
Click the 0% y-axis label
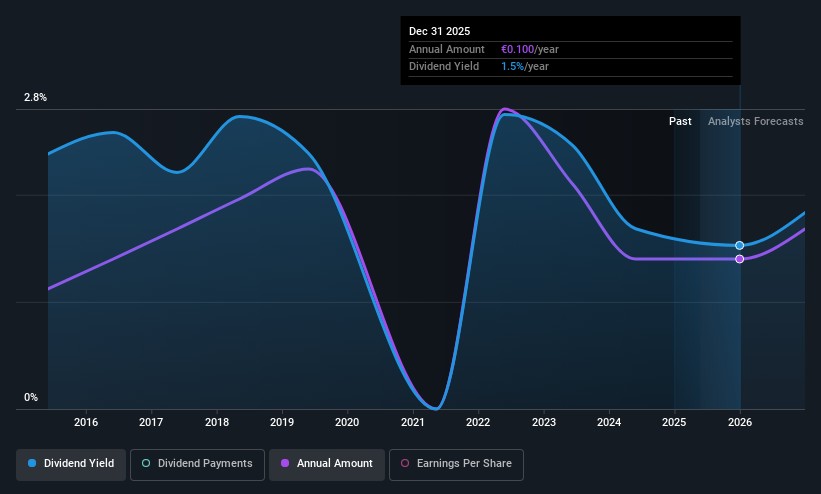[31, 398]
